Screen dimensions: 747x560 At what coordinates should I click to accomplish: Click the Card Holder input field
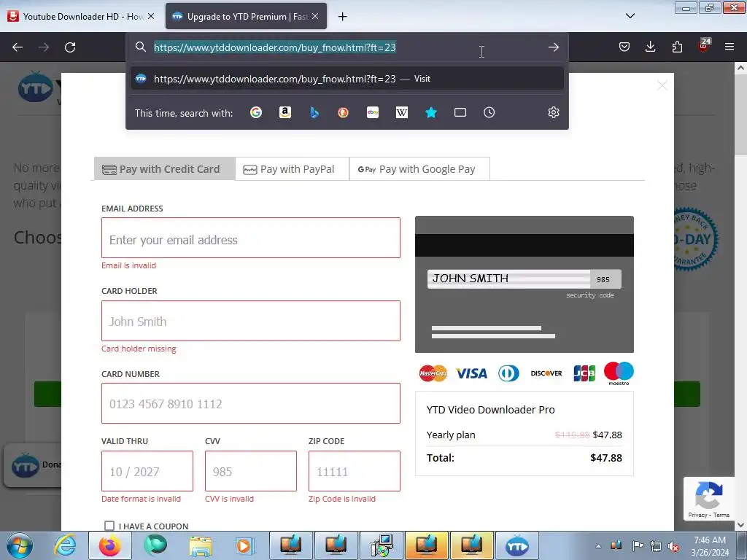click(251, 321)
